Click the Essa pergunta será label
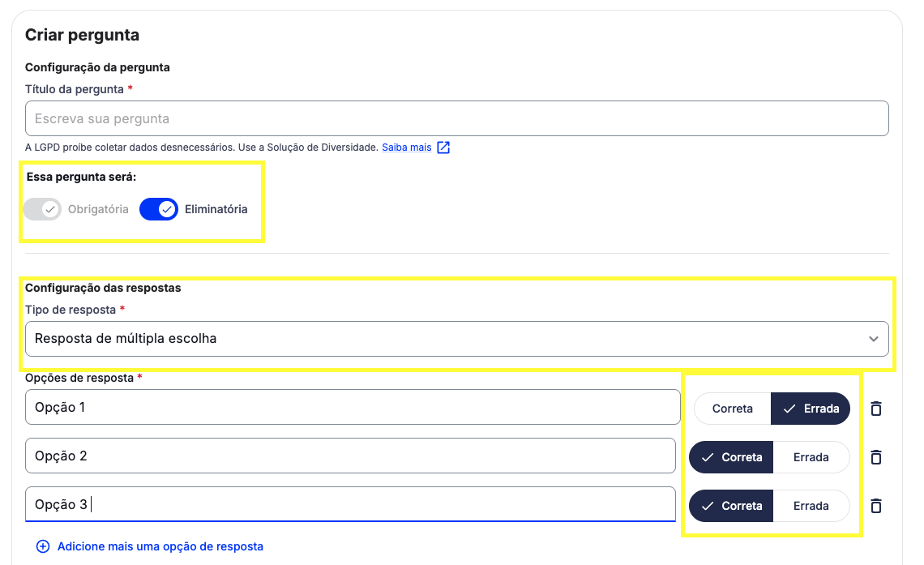 tap(81, 177)
